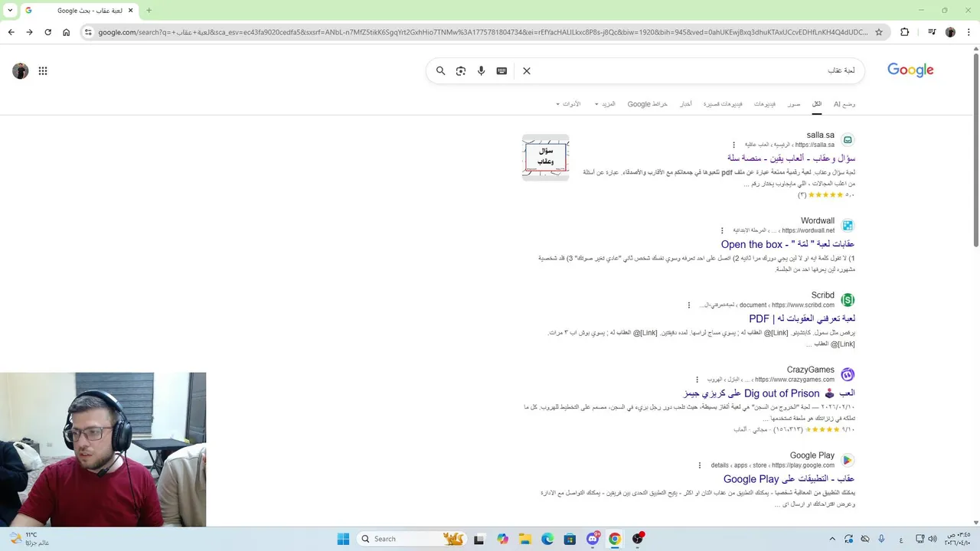980x551 pixels.
Task: Open the tab search dropdown arrow
Action: [10, 11]
